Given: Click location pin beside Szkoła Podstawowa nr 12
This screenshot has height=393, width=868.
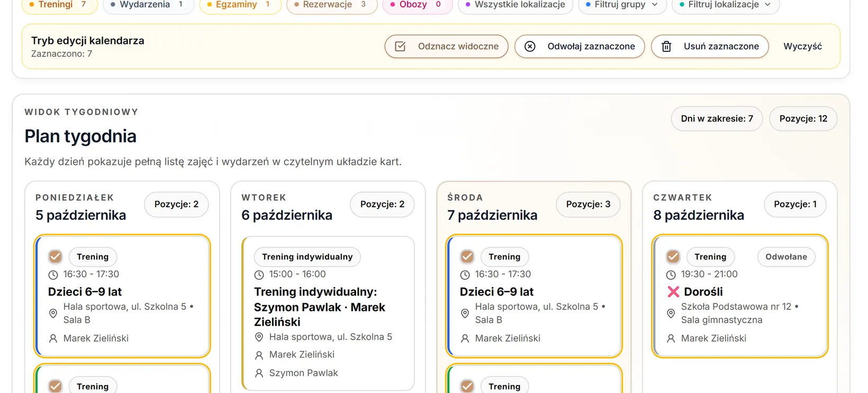Looking at the screenshot, I should [x=671, y=313].
